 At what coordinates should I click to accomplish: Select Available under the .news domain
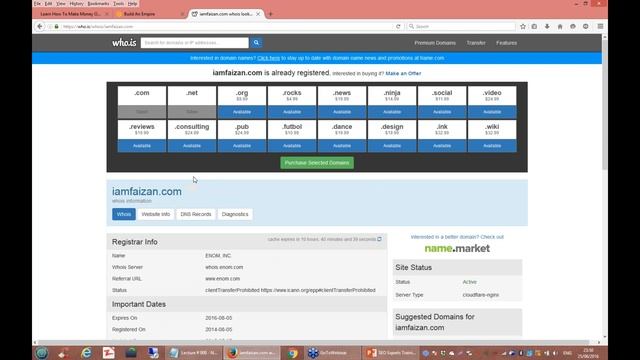pos(342,112)
